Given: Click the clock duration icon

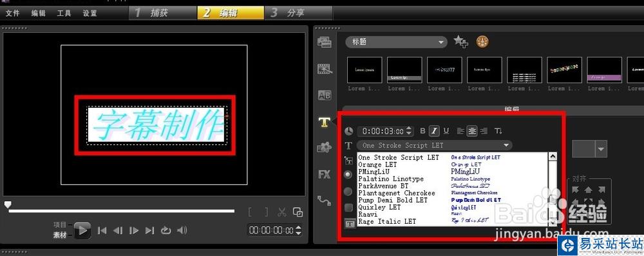Looking at the screenshot, I should [348, 132].
